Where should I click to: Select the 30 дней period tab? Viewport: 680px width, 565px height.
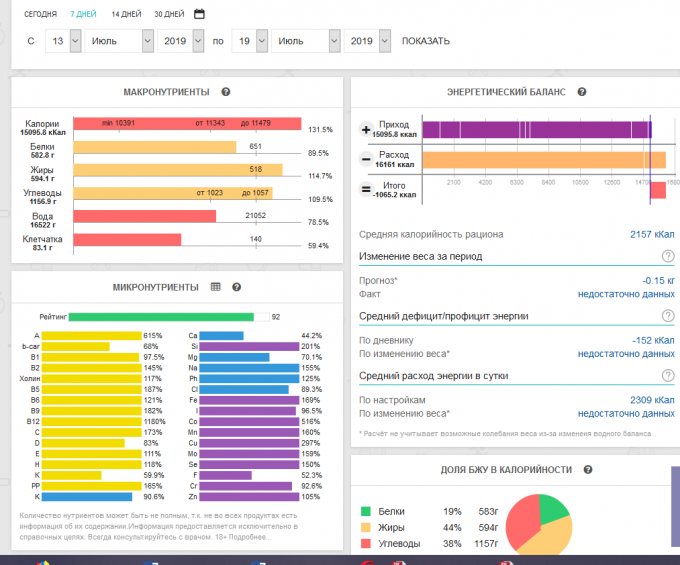click(169, 14)
